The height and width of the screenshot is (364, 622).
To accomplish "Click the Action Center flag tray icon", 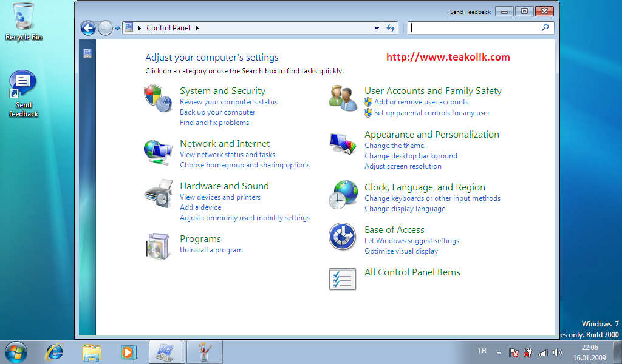I will click(x=514, y=352).
